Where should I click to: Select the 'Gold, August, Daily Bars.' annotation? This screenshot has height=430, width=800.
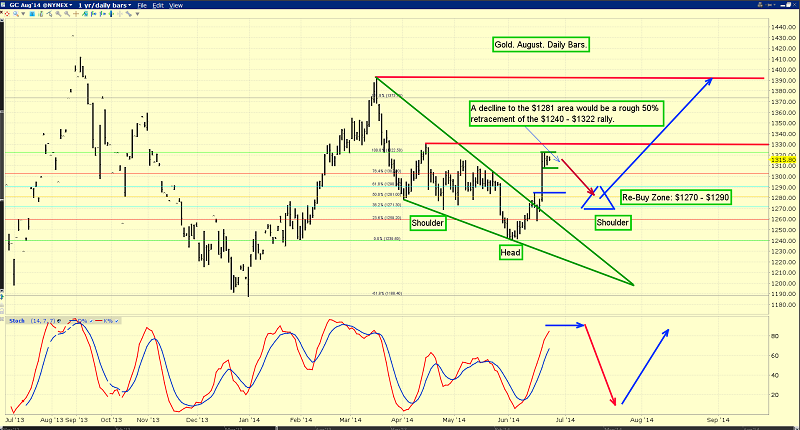[x=541, y=45]
